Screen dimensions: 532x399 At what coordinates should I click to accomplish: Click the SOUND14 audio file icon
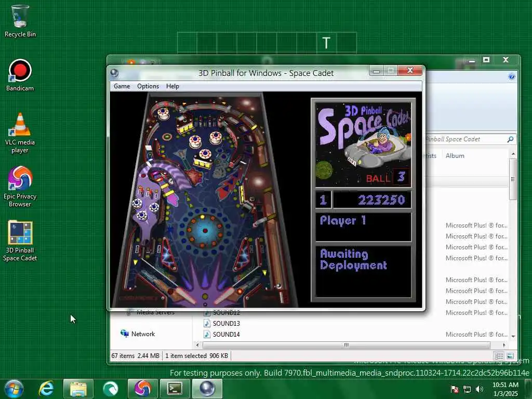(x=207, y=334)
